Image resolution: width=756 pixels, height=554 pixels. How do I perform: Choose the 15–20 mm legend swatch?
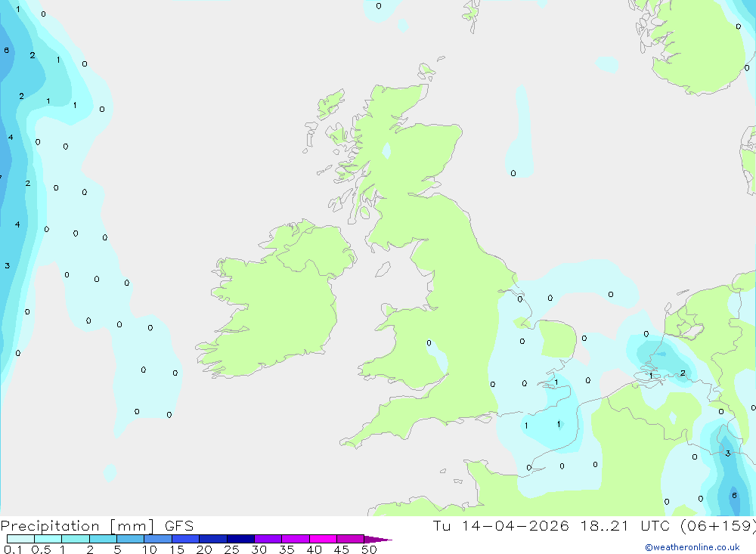[x=186, y=539]
